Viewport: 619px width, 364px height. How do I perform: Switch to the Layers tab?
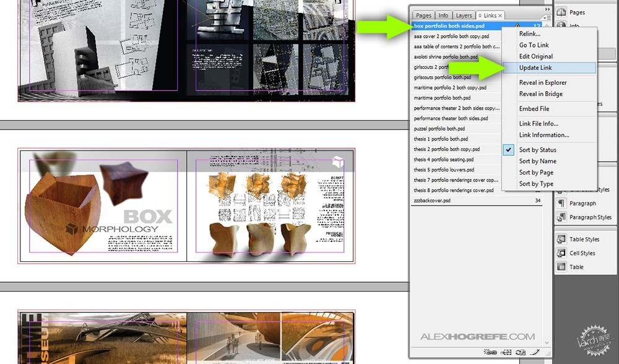(464, 15)
